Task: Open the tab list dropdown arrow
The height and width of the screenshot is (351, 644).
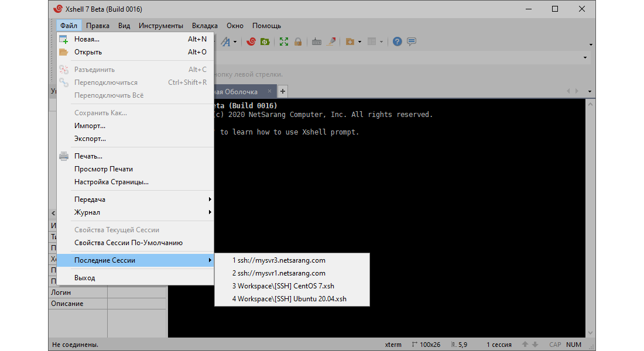Action: [590, 91]
